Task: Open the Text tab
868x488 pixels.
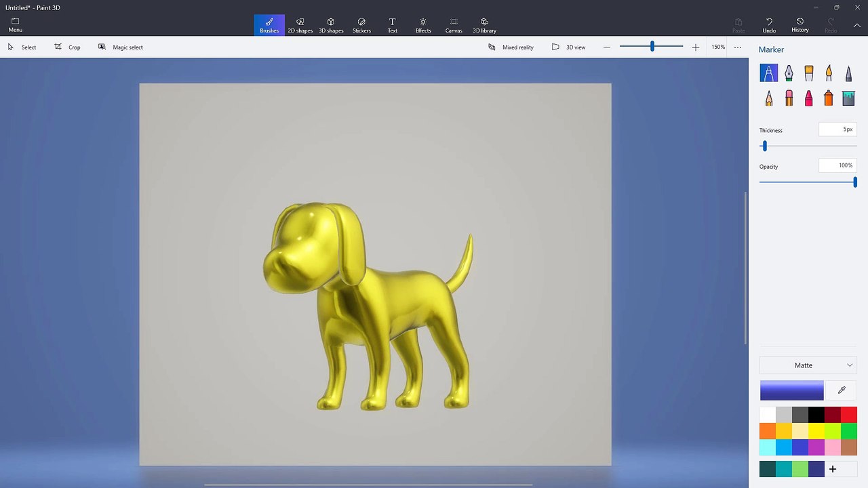Action: pos(392,25)
